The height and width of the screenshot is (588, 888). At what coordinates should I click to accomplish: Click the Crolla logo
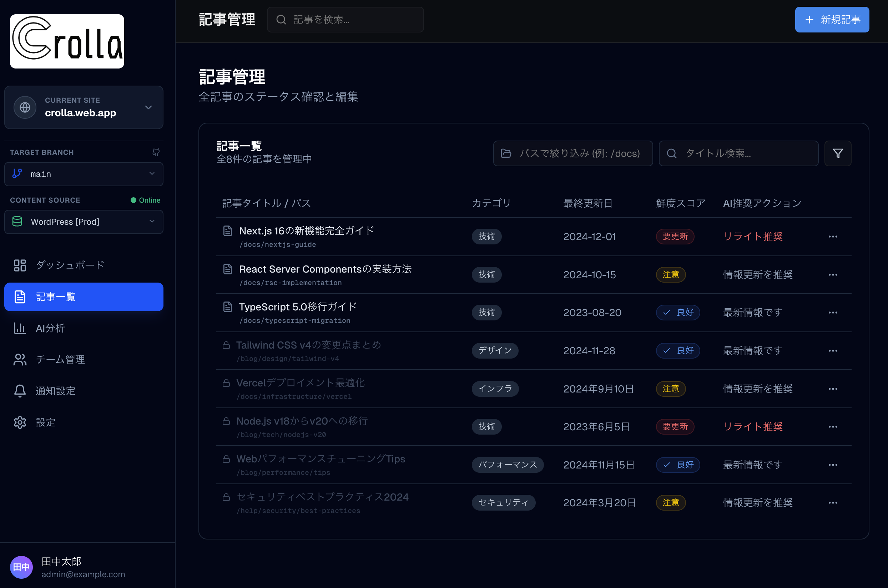pos(67,41)
